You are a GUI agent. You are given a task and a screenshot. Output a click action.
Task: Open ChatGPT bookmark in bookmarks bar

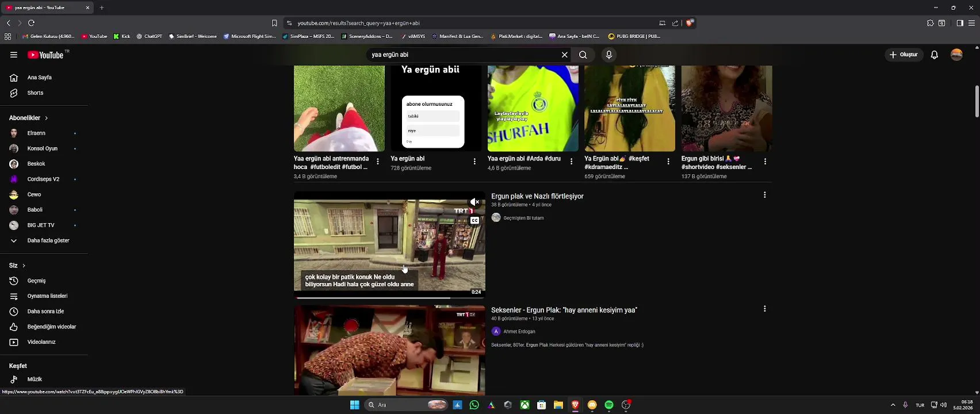click(x=150, y=36)
